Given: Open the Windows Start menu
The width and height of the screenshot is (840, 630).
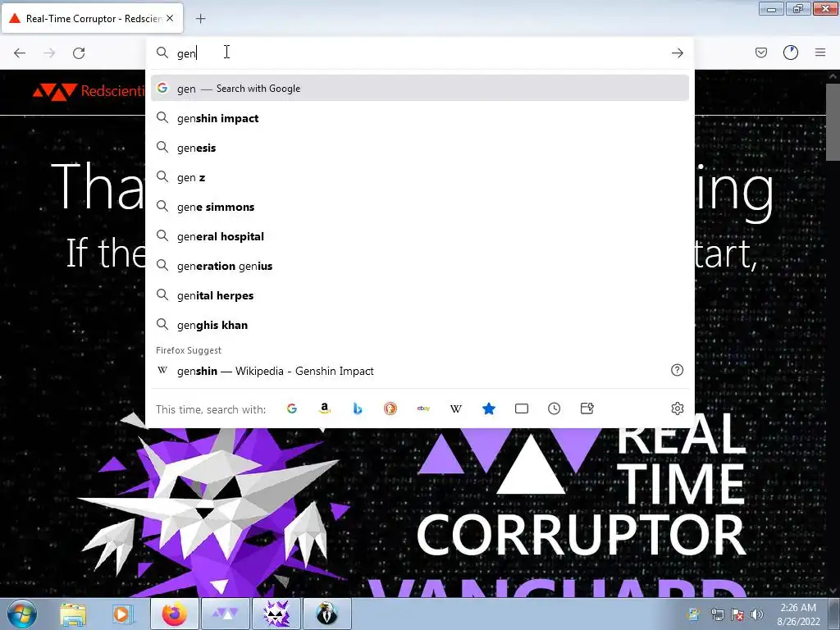Looking at the screenshot, I should point(21,614).
